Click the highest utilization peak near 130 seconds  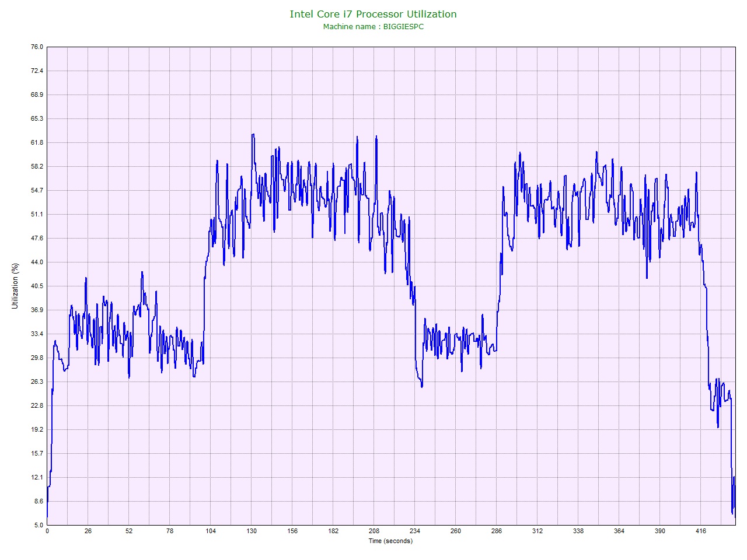click(x=253, y=135)
